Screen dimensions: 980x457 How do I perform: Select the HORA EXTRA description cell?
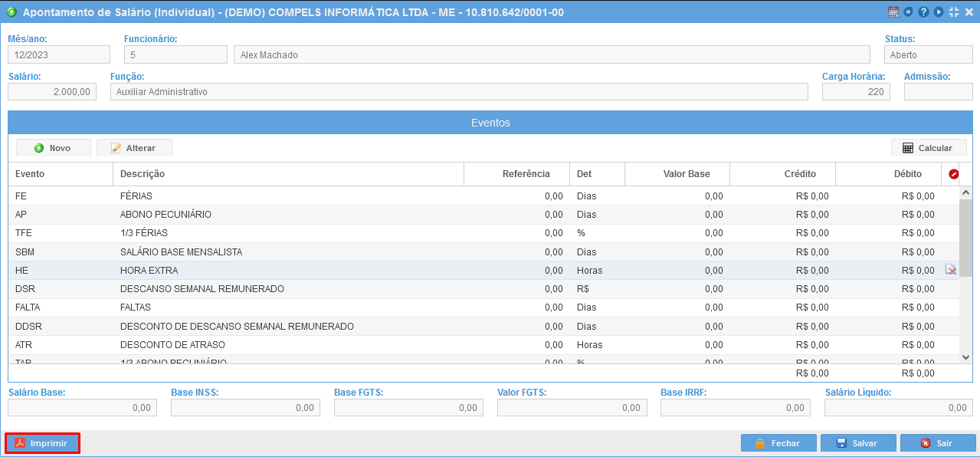[289, 270]
